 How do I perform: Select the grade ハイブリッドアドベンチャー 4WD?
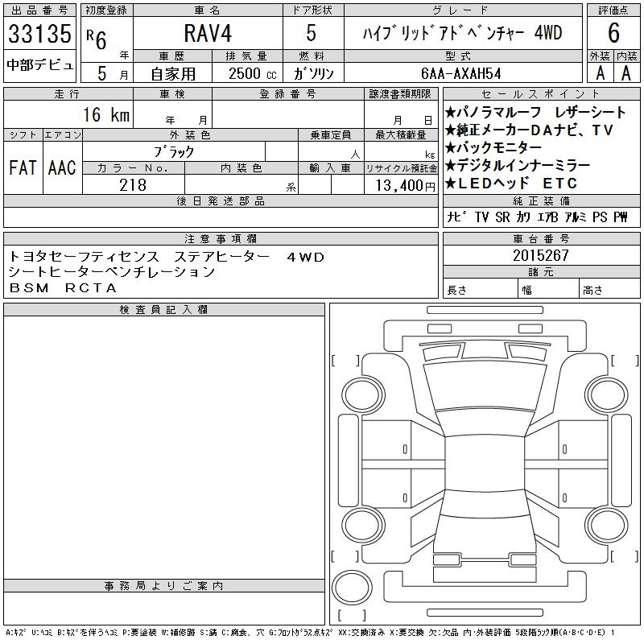(462, 33)
